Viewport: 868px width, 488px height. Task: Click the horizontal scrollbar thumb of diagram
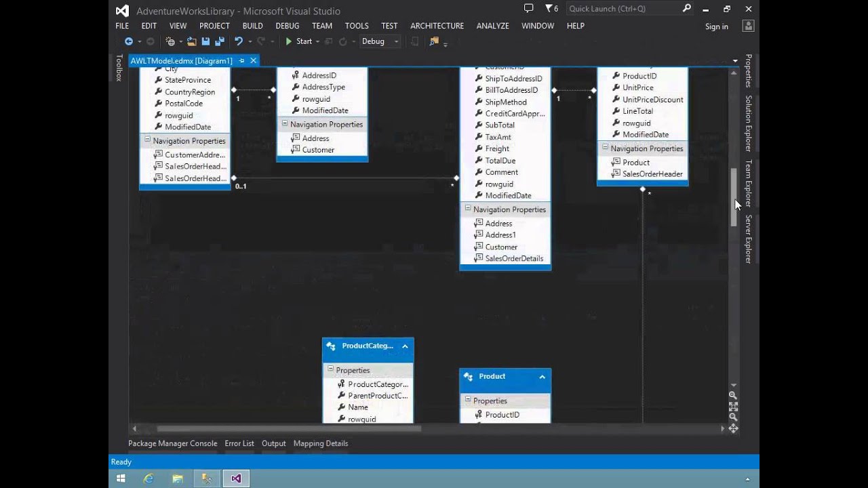289,428
